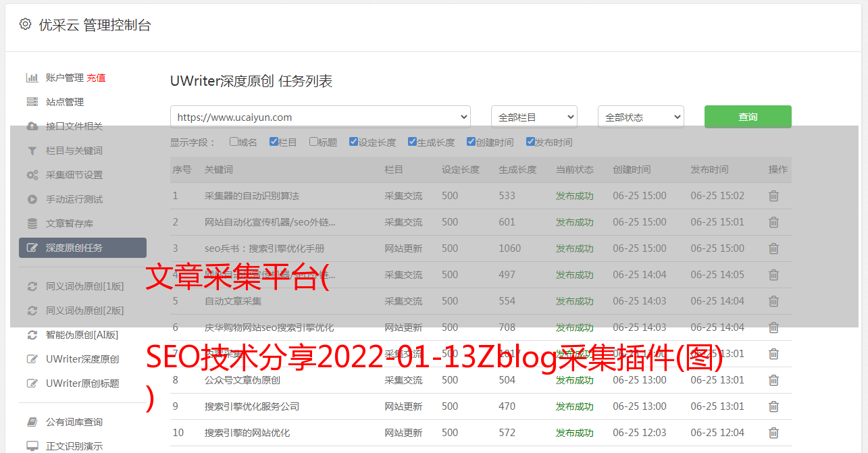
Task: Go to 站点管理 menu item
Action: pos(65,102)
